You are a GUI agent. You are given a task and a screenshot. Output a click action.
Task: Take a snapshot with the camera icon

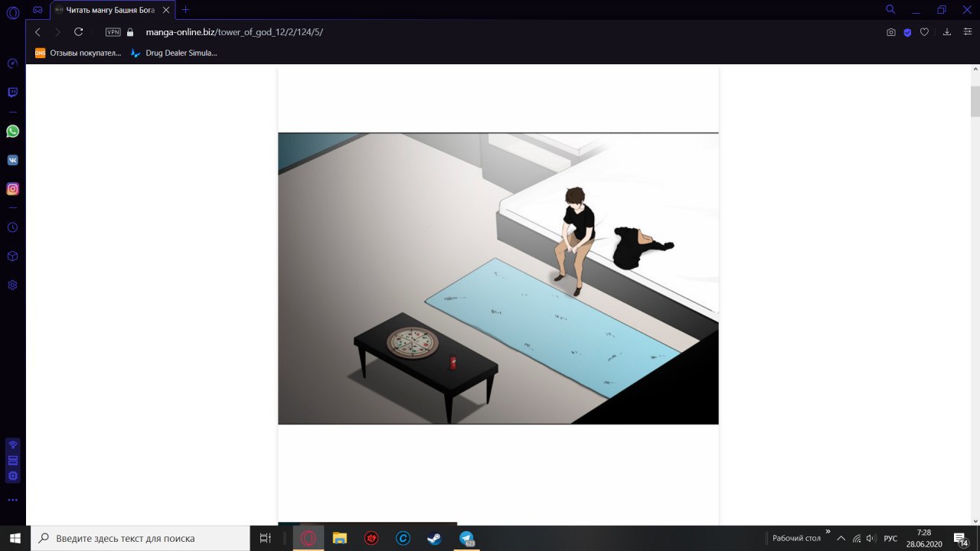(x=891, y=32)
